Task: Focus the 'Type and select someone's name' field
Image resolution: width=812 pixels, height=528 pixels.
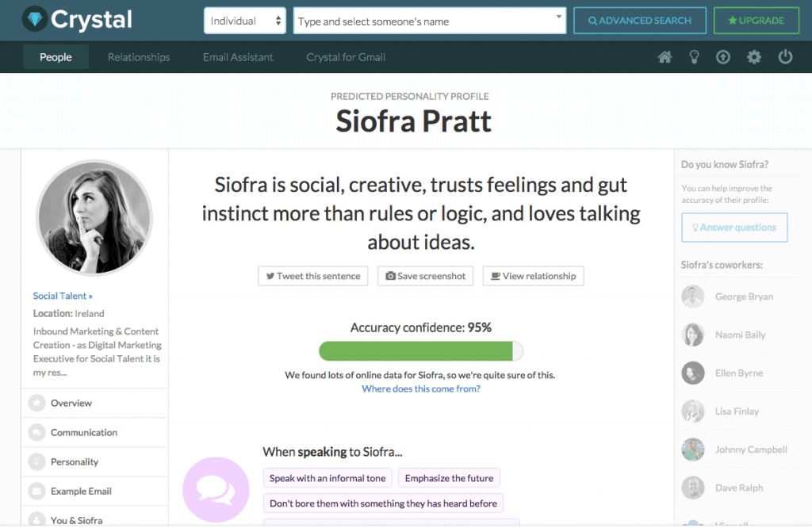Action: coord(429,21)
